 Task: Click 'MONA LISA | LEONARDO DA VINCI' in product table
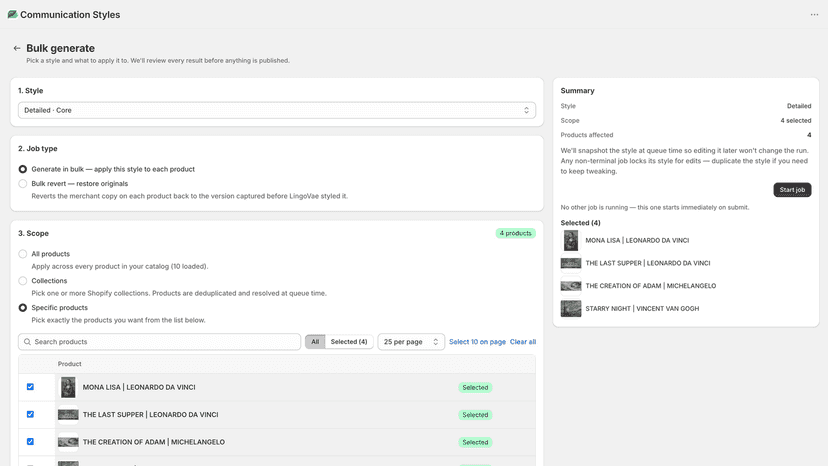139,387
